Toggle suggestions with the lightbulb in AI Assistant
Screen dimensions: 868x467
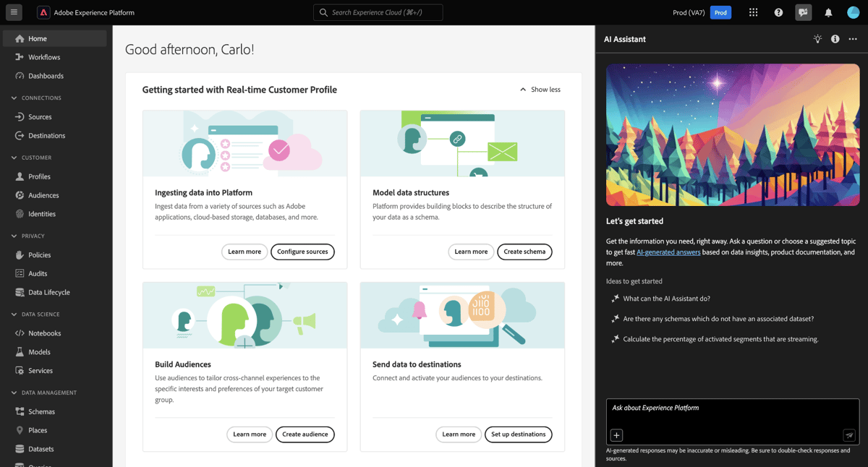[817, 39]
